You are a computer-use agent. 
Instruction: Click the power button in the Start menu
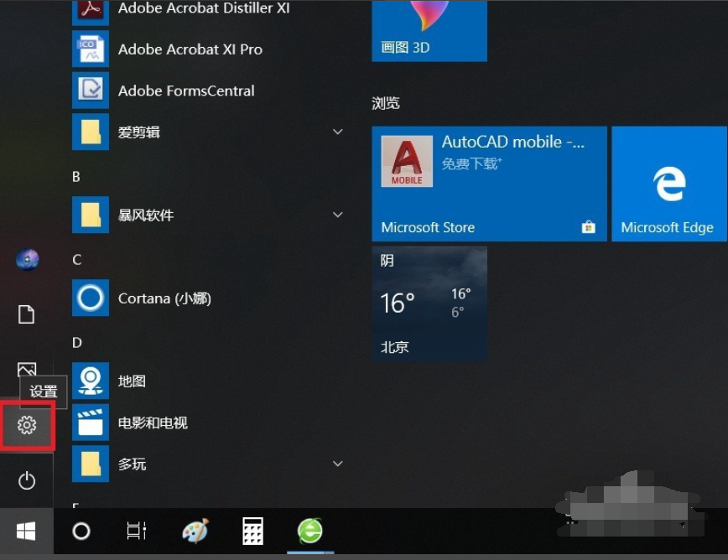[x=27, y=481]
